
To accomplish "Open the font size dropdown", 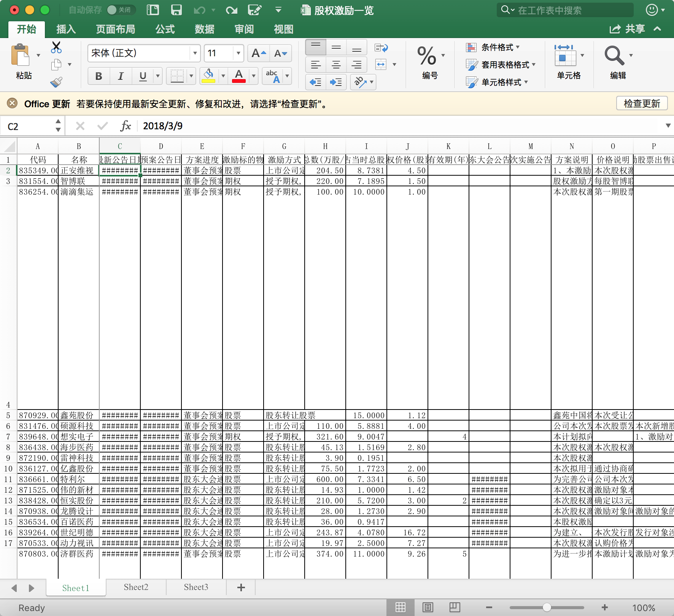I will pos(238,53).
